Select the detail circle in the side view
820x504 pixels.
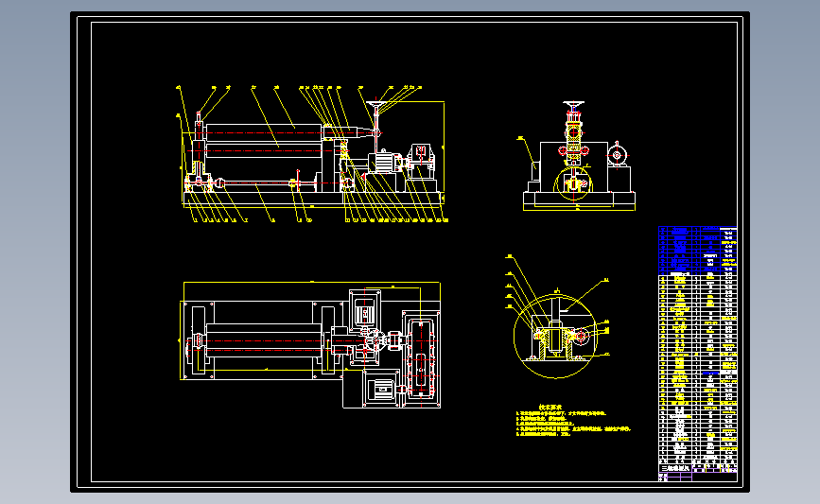click(x=573, y=184)
